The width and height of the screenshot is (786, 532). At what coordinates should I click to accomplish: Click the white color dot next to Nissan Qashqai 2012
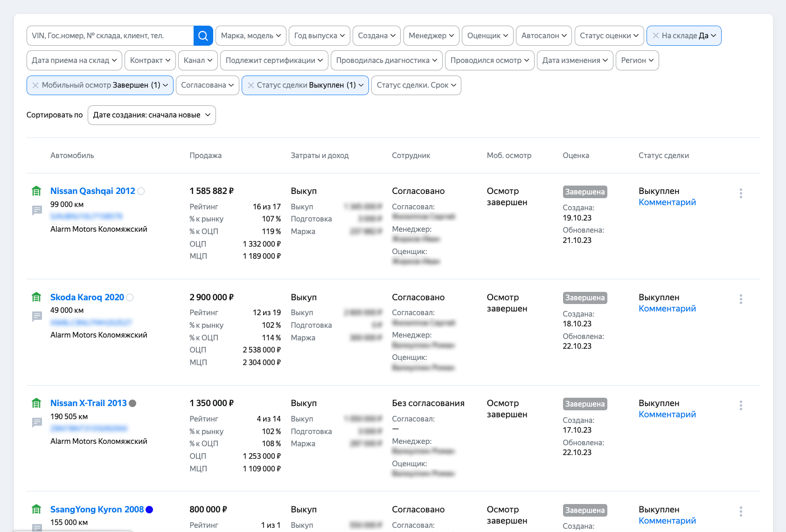(x=141, y=191)
